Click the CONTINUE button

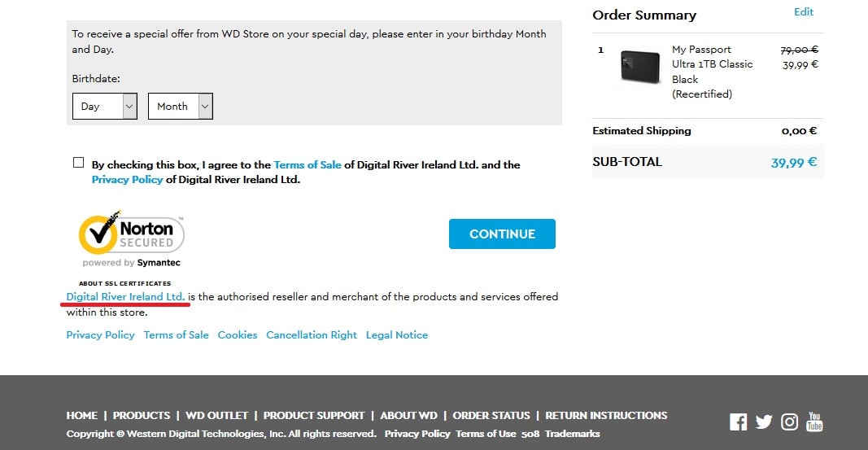tap(502, 234)
